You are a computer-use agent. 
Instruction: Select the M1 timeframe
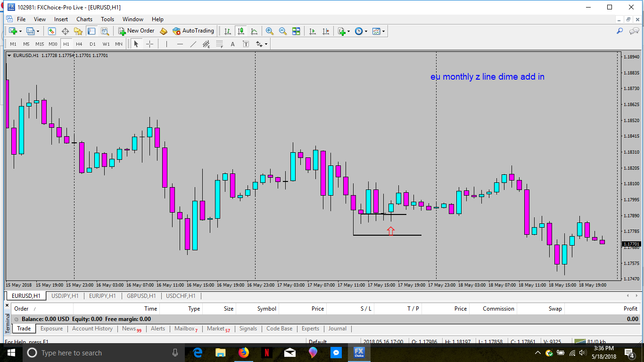pos(13,44)
